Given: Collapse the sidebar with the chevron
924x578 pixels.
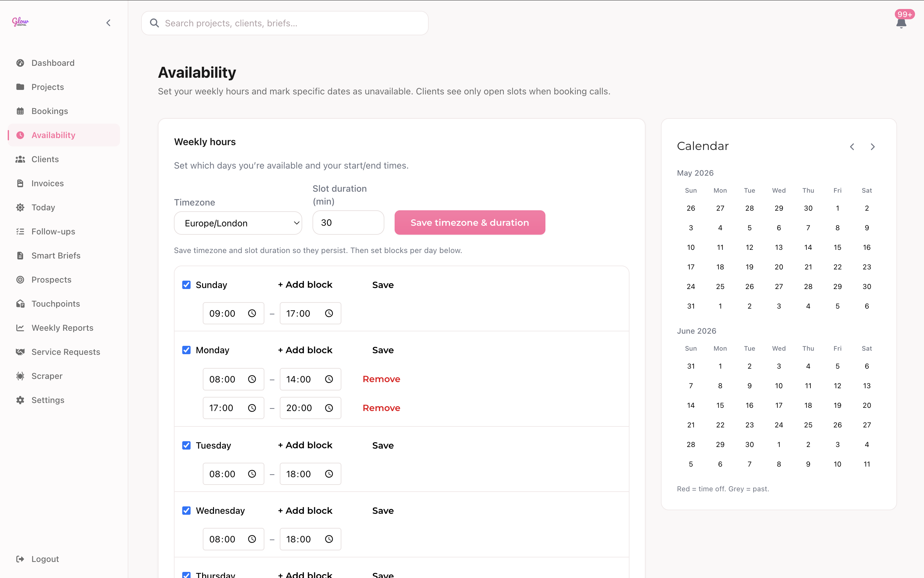Looking at the screenshot, I should click(108, 23).
